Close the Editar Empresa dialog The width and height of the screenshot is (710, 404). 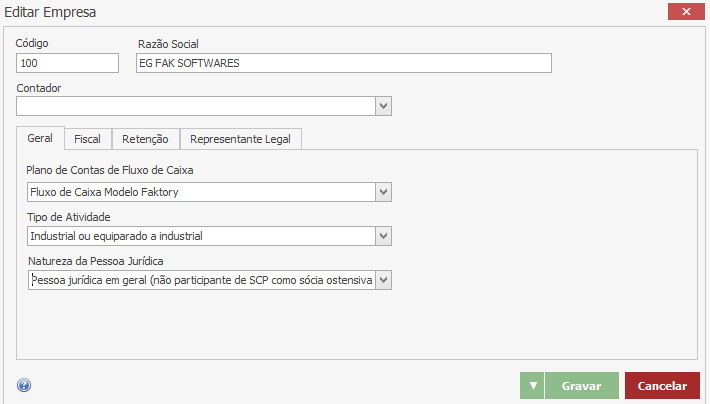(x=685, y=14)
